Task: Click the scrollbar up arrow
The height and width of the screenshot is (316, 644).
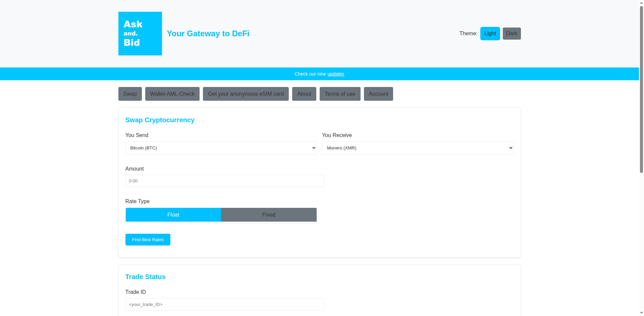Action: pyautogui.click(x=641, y=2)
